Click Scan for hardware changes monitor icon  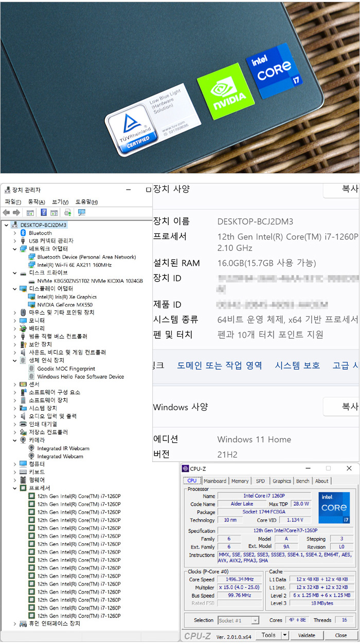pos(81,213)
